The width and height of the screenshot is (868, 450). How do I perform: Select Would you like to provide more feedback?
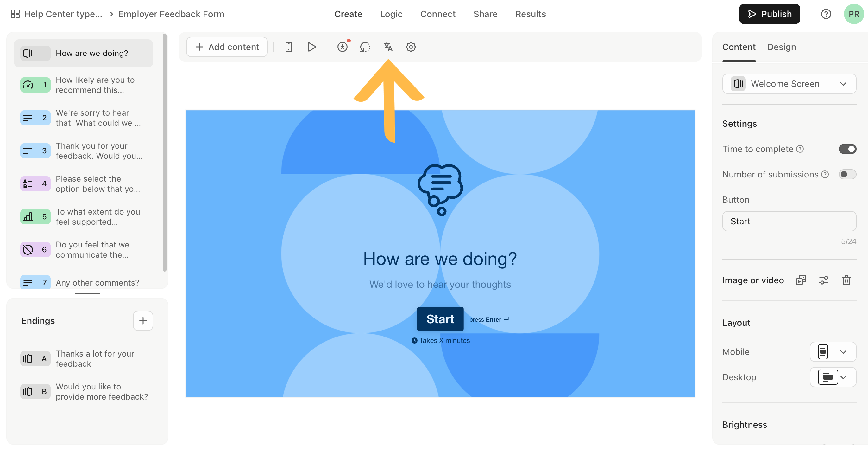(x=83, y=392)
